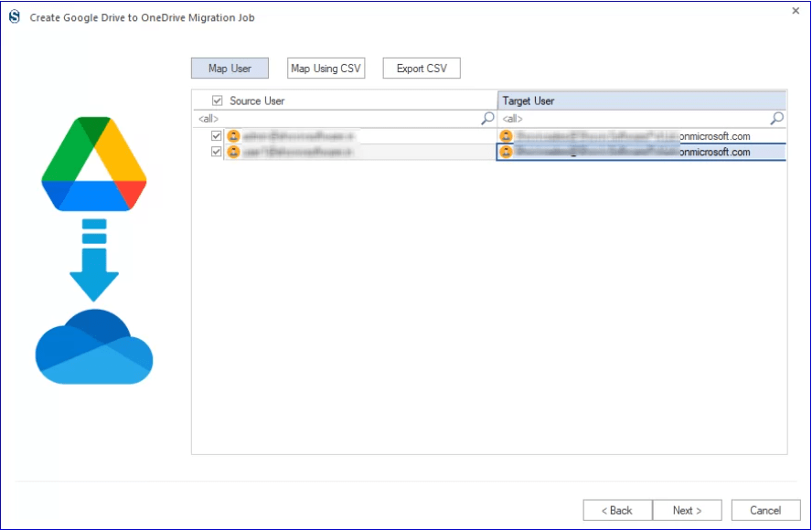This screenshot has width=812, height=530.
Task: Click the application logo in title bar
Action: [x=15, y=16]
